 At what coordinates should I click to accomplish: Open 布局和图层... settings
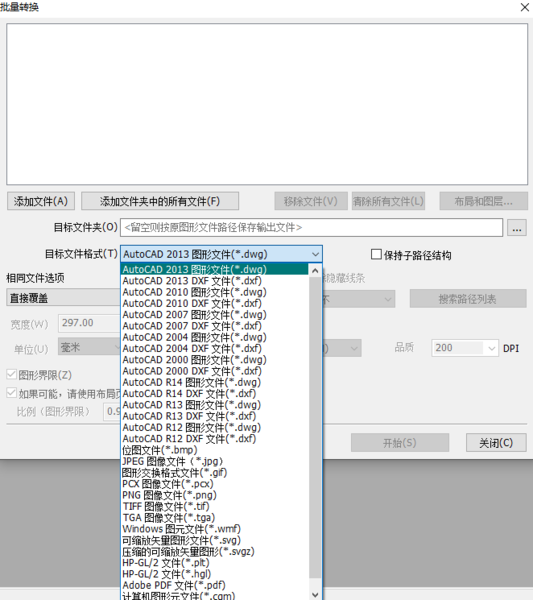pos(484,201)
